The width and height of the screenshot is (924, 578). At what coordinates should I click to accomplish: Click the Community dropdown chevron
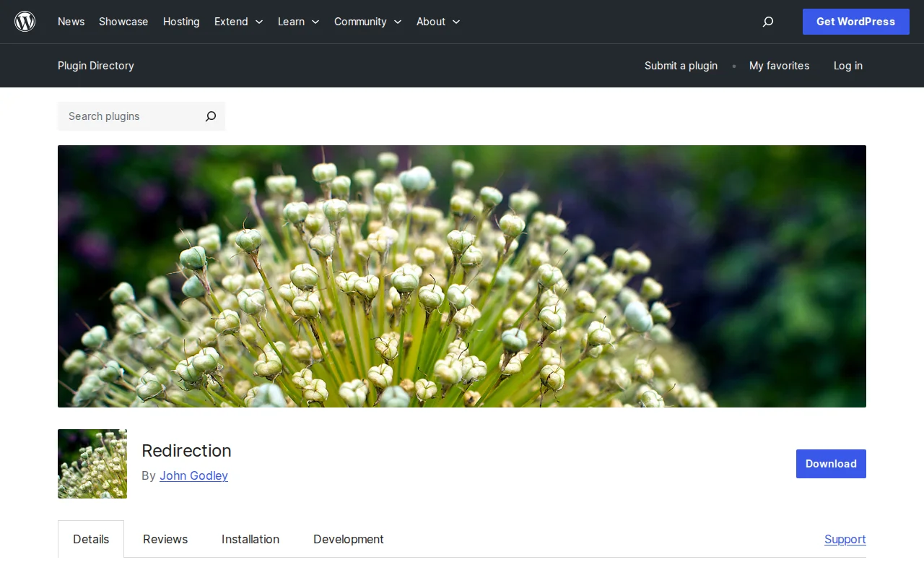point(398,22)
